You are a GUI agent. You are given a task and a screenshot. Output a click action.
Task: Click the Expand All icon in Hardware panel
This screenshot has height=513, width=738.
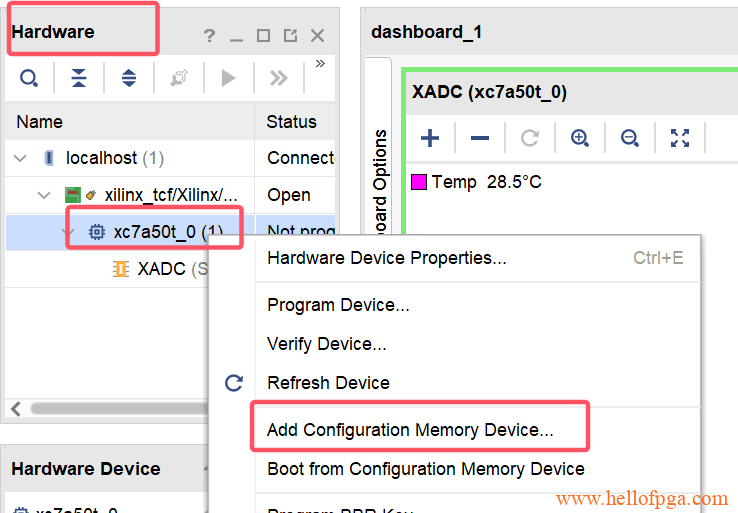[129, 78]
